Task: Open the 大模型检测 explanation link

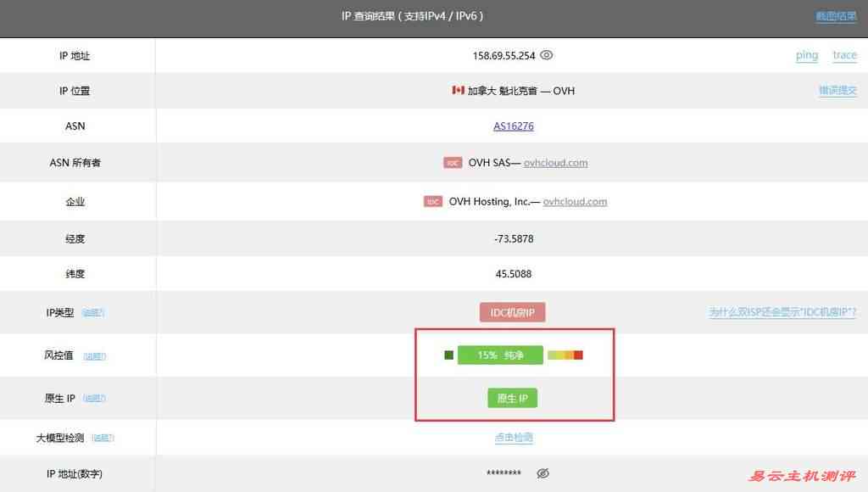Action: (x=103, y=438)
